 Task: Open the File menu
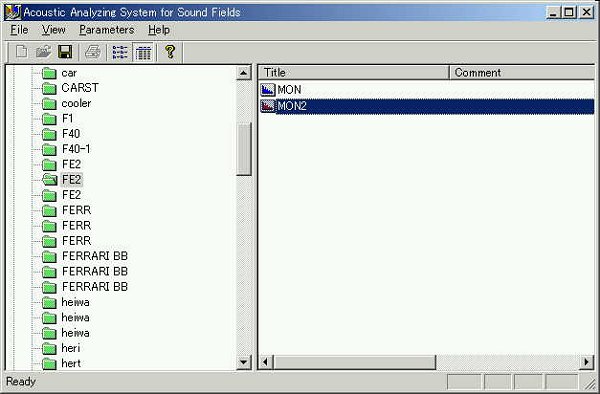coord(19,30)
